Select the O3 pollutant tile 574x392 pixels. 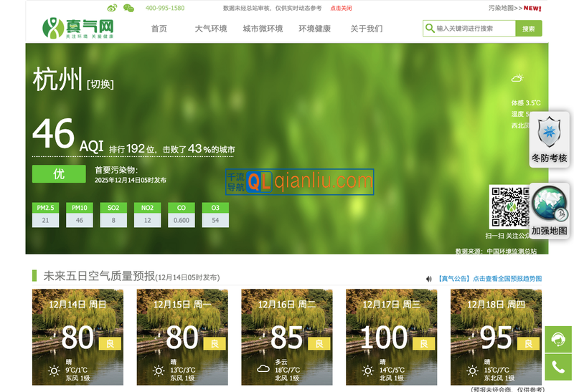[215, 214]
